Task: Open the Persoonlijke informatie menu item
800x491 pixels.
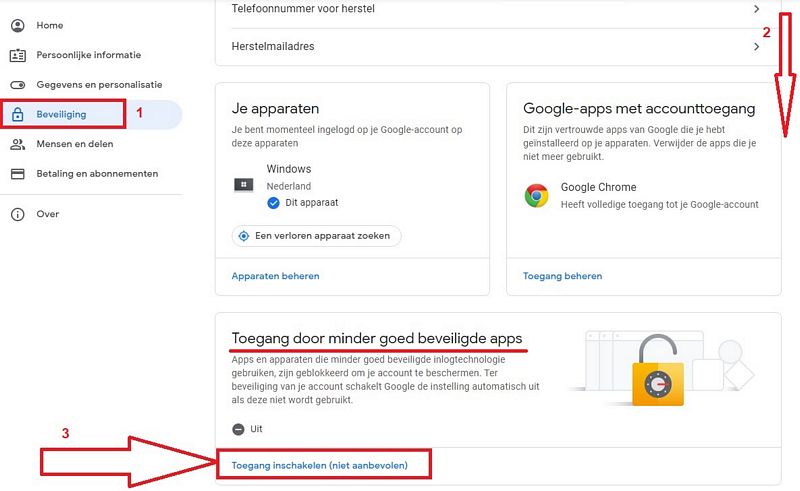Action: click(91, 55)
